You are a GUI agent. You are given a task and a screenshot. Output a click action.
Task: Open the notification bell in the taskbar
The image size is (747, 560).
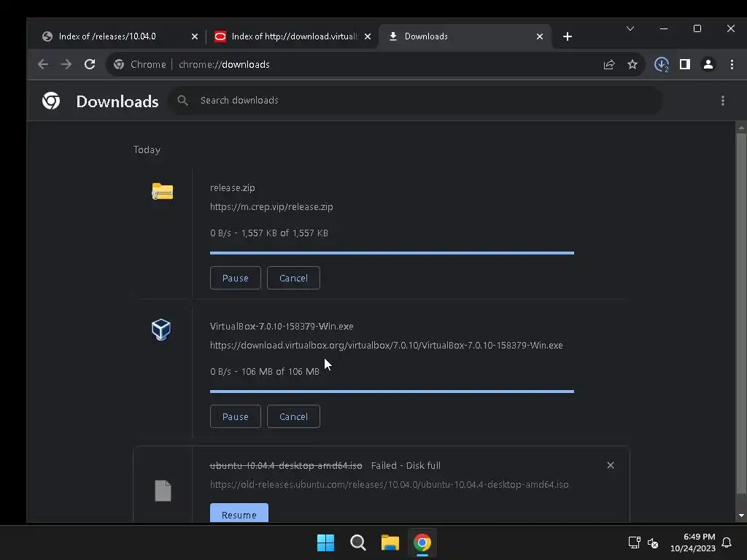click(727, 542)
